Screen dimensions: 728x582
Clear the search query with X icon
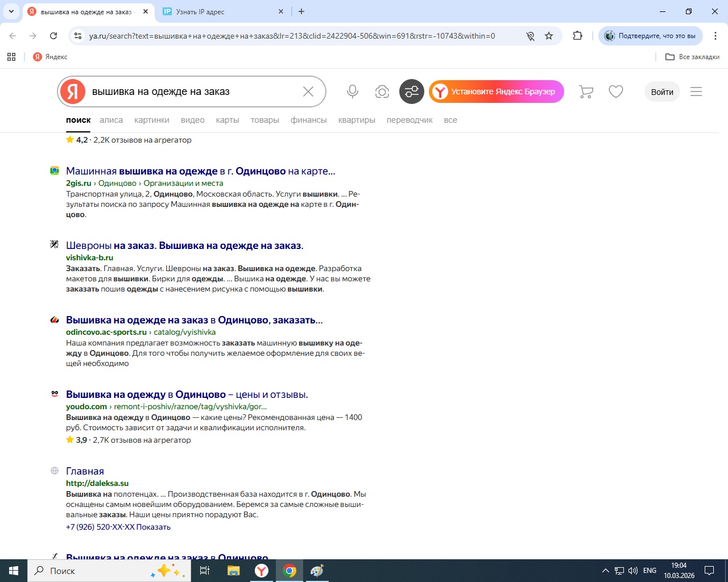click(x=308, y=92)
